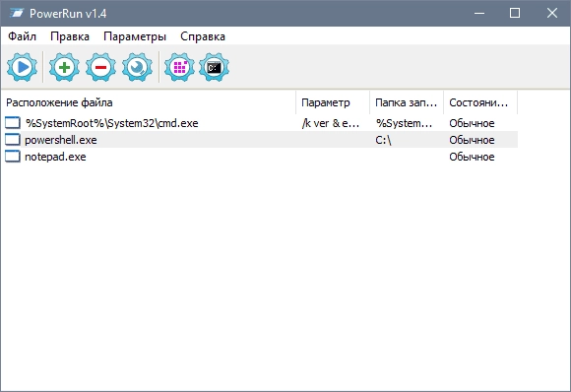Sort by Параметр column header
The height and width of the screenshot is (392, 571).
click(x=333, y=102)
